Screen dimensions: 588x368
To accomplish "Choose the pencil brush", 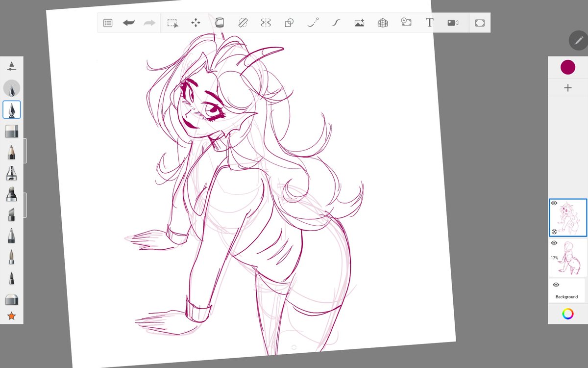I will (12, 152).
